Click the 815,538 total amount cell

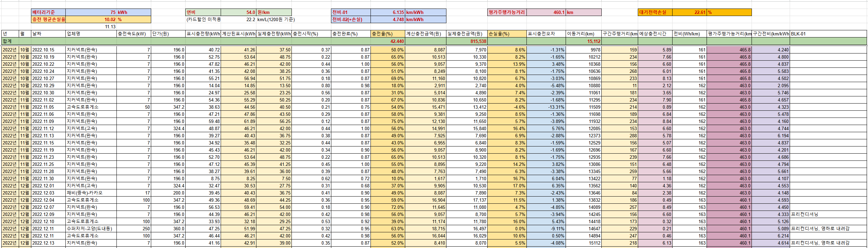[467, 41]
